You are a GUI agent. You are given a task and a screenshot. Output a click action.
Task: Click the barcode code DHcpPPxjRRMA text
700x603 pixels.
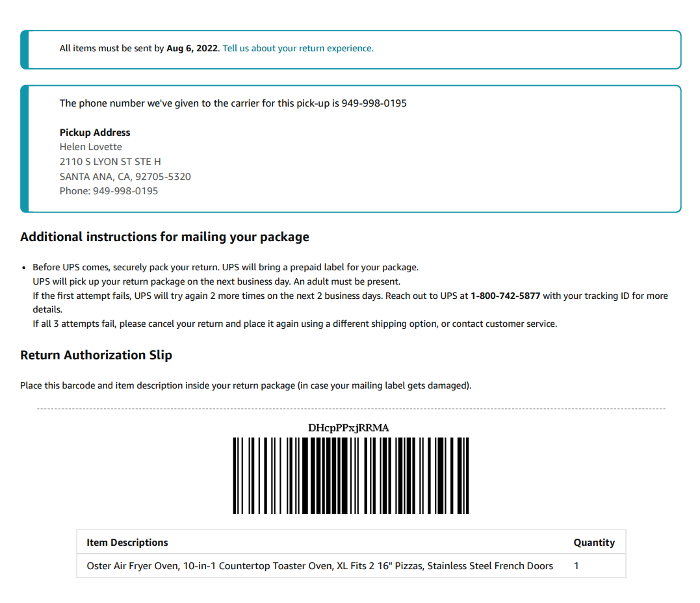tap(348, 428)
